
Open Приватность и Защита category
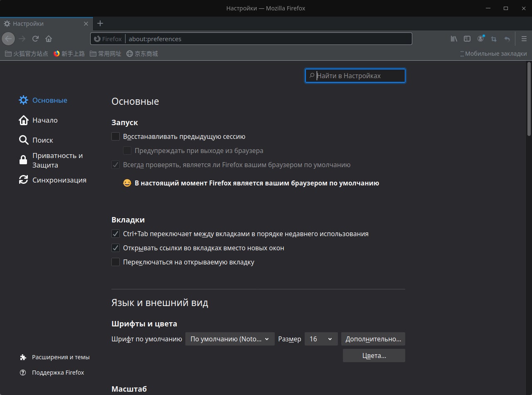51,160
